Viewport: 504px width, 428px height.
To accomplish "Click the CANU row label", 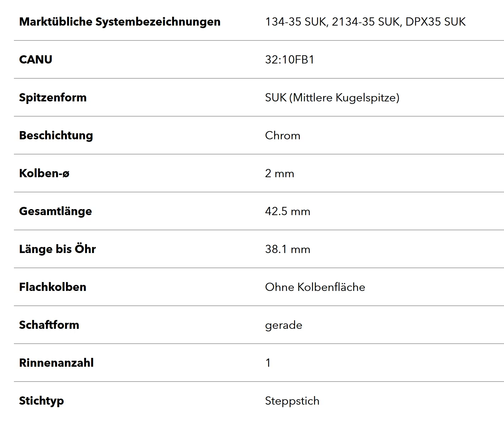I will click(x=36, y=59).
